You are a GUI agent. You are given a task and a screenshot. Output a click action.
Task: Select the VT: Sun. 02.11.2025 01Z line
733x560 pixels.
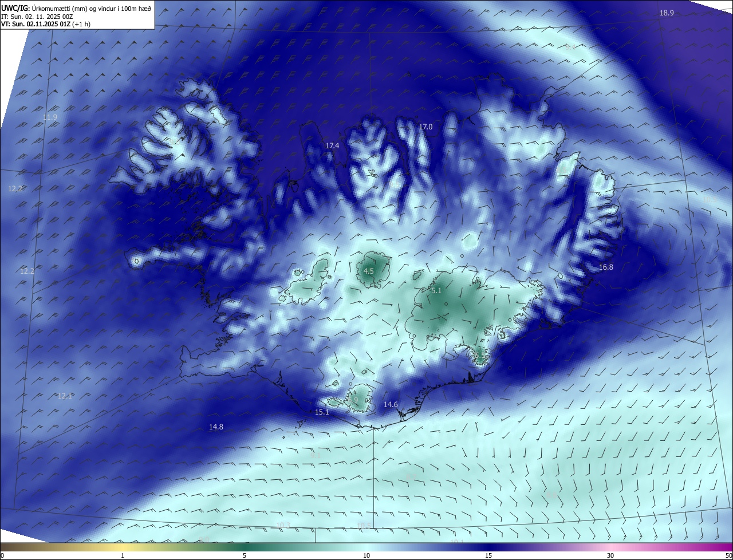tap(45, 24)
